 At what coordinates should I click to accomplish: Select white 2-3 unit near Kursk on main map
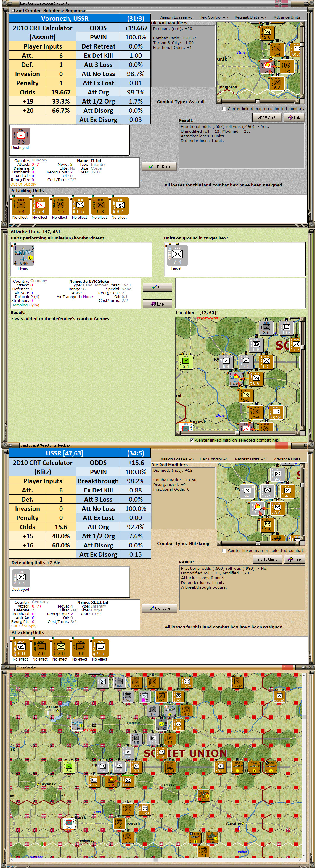point(69,824)
